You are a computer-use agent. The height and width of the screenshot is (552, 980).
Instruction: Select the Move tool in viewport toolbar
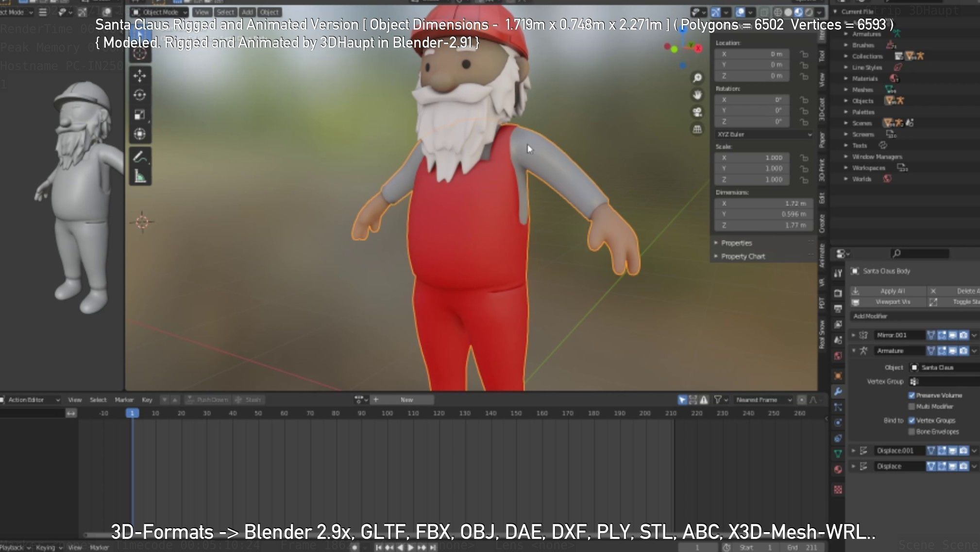click(140, 76)
